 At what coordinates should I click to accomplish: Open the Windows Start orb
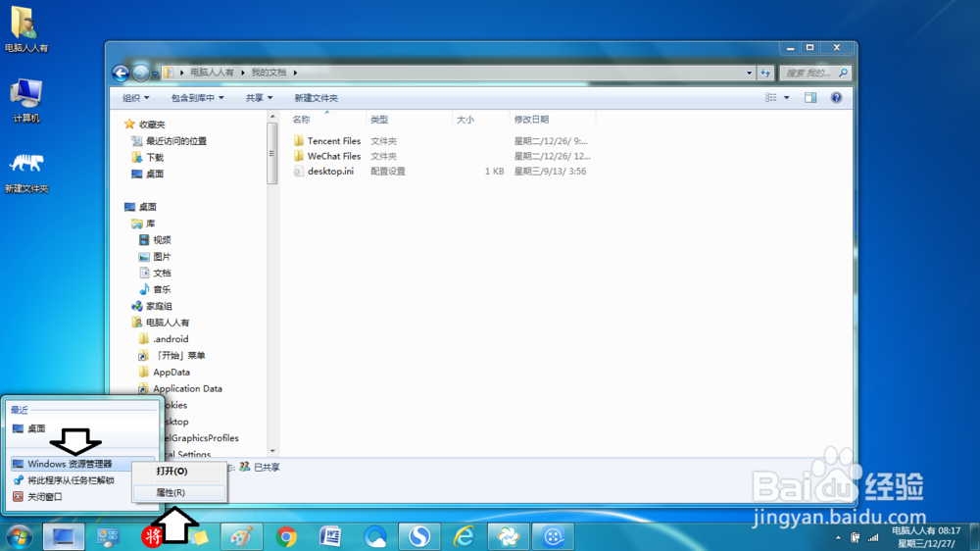(19, 536)
